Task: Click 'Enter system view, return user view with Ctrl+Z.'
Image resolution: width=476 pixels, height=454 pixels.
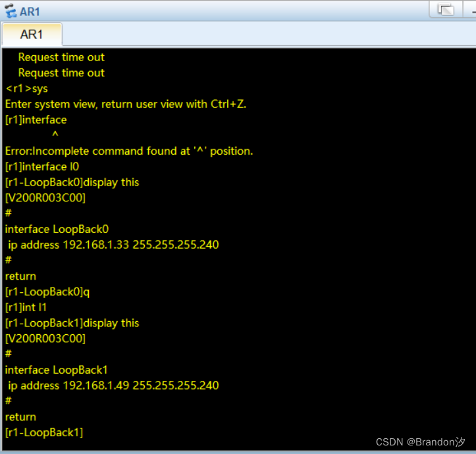Action: (x=126, y=104)
